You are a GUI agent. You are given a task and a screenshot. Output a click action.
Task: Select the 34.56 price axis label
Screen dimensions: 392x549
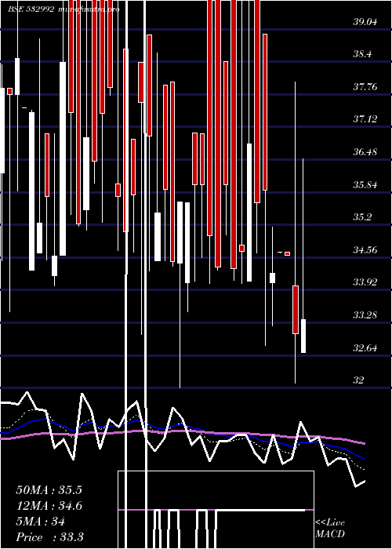[x=365, y=249]
